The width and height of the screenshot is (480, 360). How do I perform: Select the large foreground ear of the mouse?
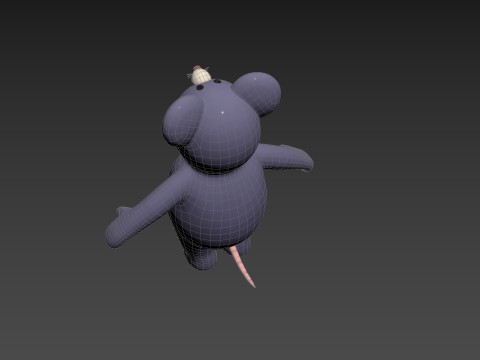pyautogui.click(x=183, y=121)
